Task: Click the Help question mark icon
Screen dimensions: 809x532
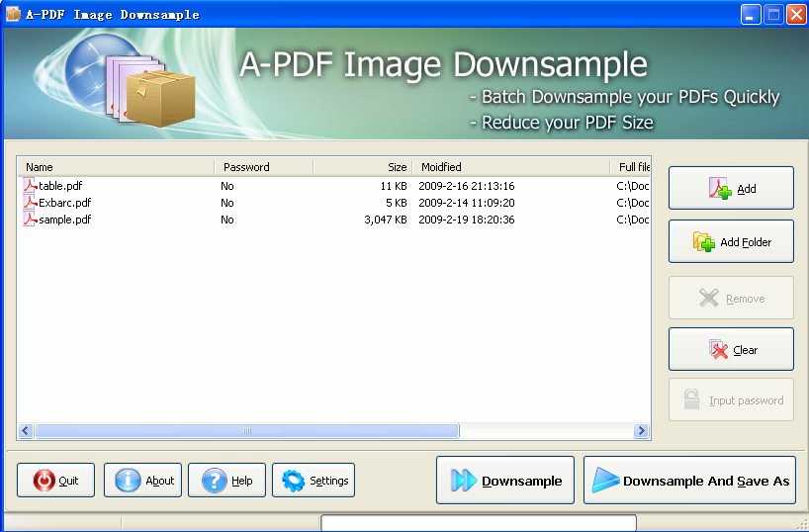Action: click(x=214, y=481)
